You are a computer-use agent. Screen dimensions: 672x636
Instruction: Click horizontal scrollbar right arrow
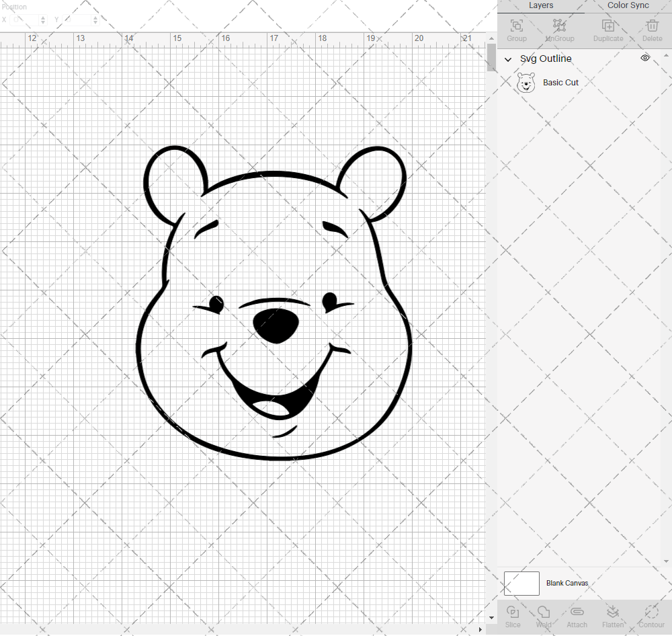click(x=480, y=629)
